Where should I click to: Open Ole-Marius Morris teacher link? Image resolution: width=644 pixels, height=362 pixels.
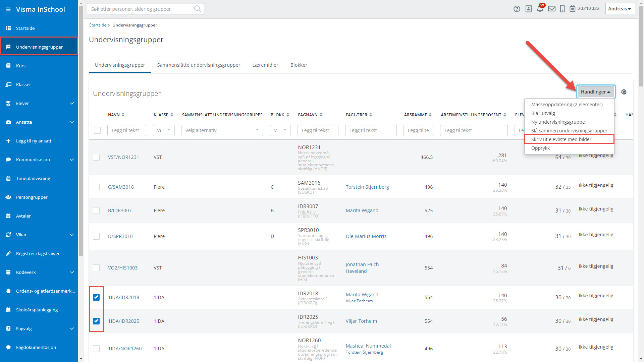[x=366, y=236]
